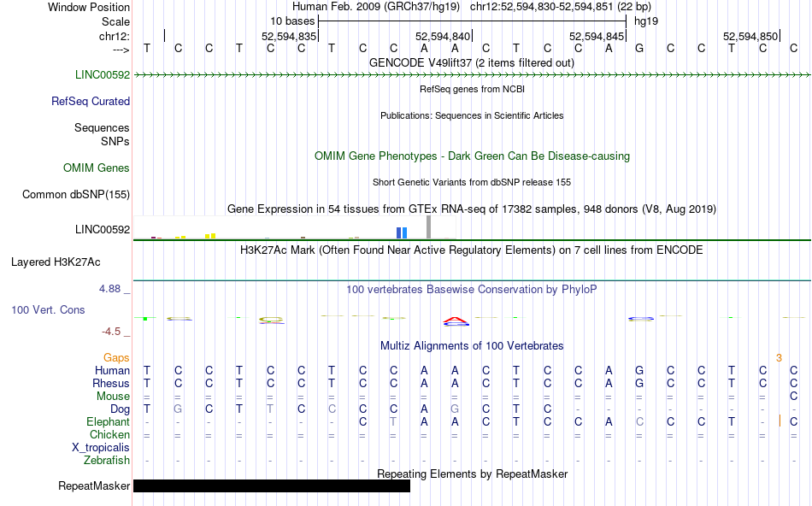The image size is (812, 506).
Task: Select the Elephant species label
Action: pyautogui.click(x=109, y=421)
